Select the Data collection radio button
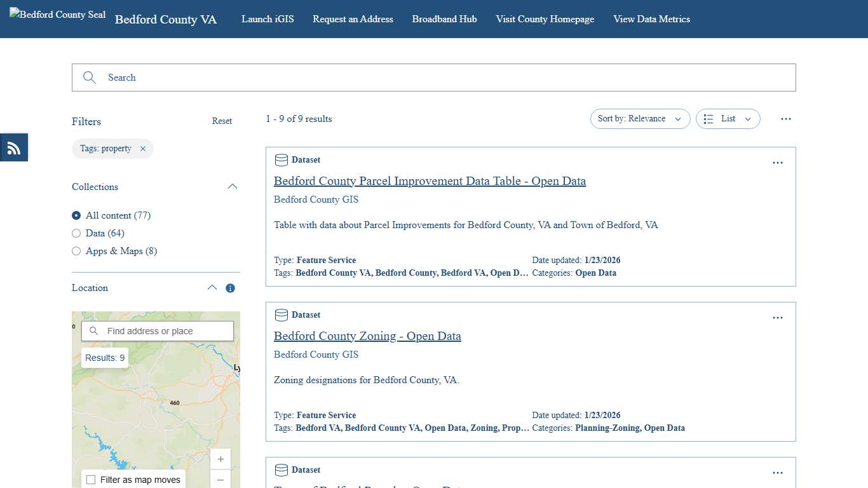 (x=76, y=233)
